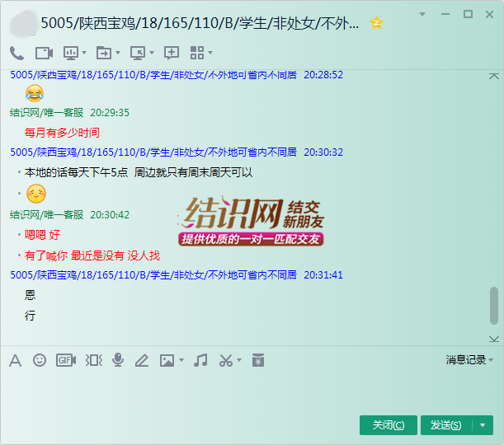Viewport: 504px width, 445px height.
Task: Start a voice call with the phone icon
Action: point(16,53)
